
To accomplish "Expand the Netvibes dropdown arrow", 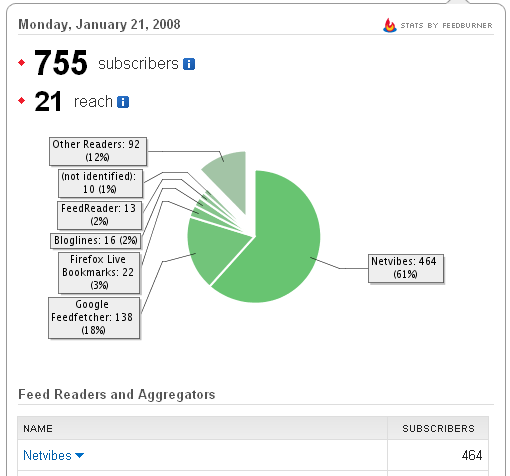I will click(x=80, y=455).
